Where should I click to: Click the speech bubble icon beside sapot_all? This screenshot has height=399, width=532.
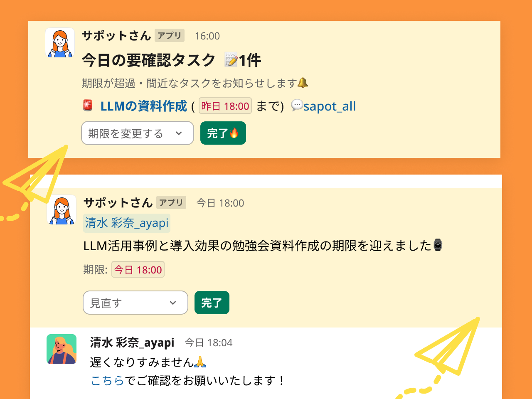coord(297,106)
